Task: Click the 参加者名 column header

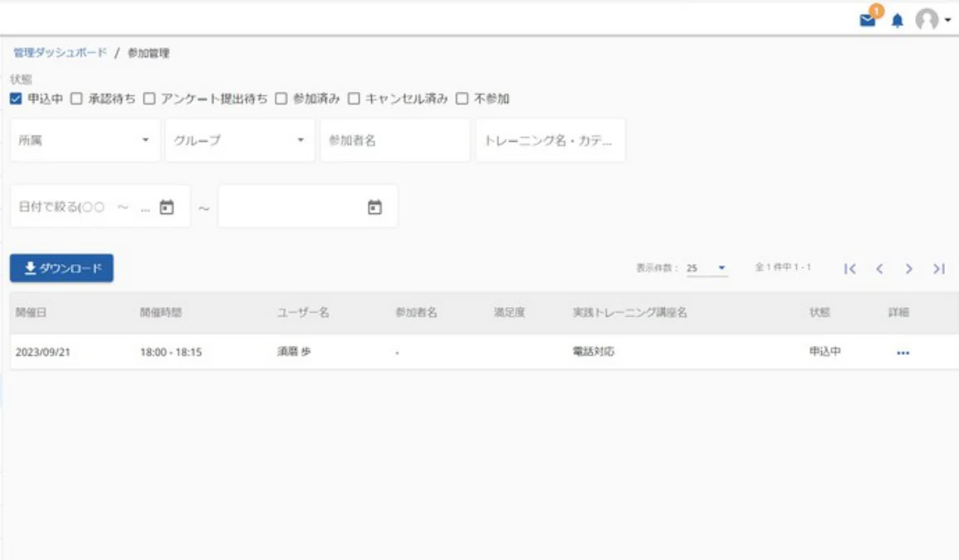Action: tap(417, 313)
